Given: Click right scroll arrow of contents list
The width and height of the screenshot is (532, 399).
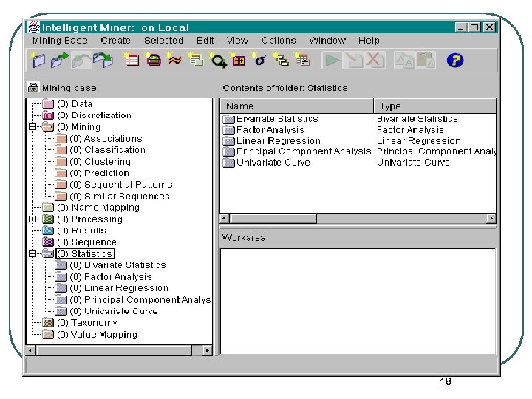Looking at the screenshot, I should click(x=491, y=218).
